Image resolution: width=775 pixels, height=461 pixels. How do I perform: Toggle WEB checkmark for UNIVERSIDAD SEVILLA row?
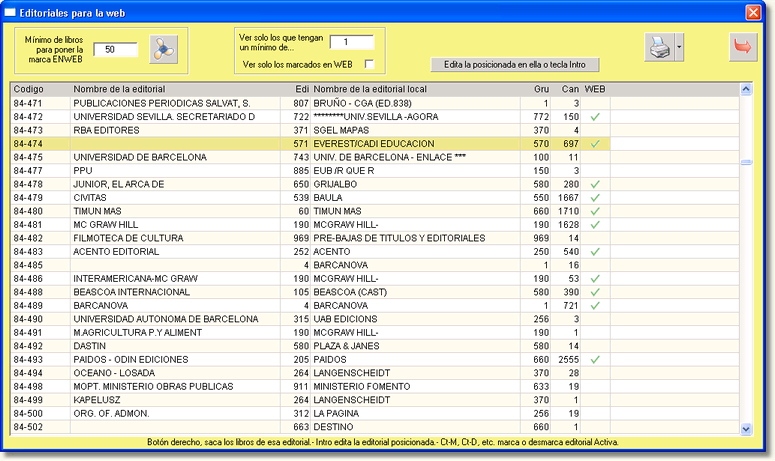tap(595, 117)
